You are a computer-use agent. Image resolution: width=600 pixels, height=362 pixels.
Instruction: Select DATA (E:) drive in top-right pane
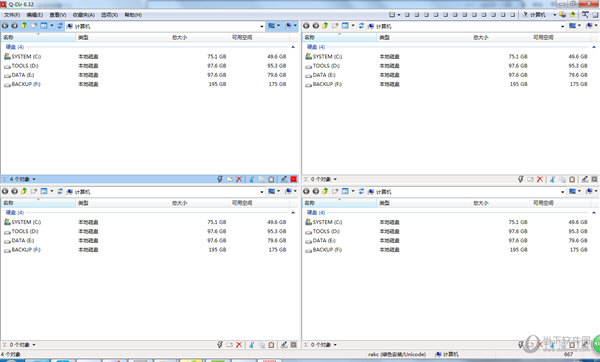coord(320,75)
